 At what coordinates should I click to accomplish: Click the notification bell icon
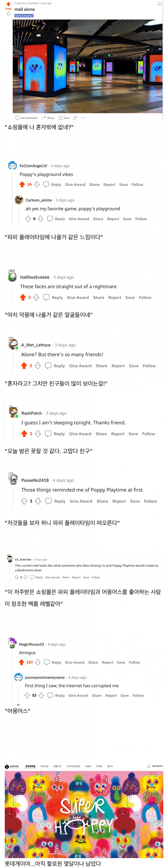click(159, 4)
